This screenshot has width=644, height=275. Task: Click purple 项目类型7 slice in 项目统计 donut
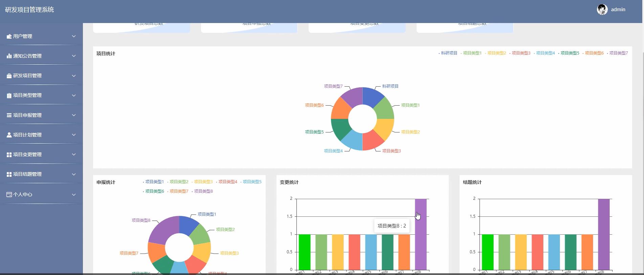pos(354,98)
